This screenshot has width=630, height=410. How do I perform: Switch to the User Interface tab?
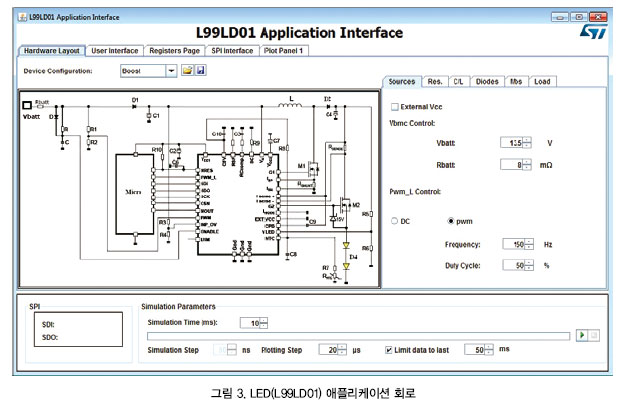(x=115, y=51)
